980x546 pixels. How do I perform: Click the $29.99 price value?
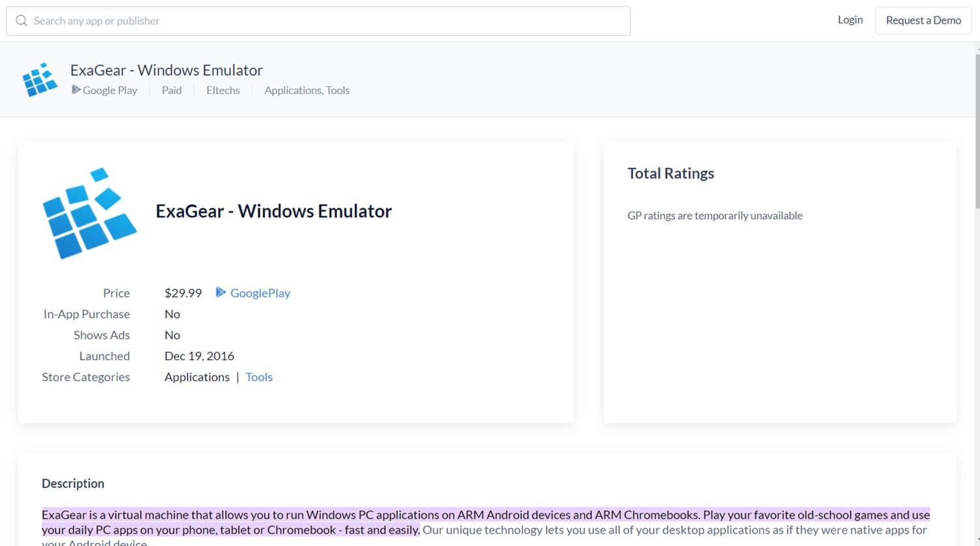click(x=183, y=293)
